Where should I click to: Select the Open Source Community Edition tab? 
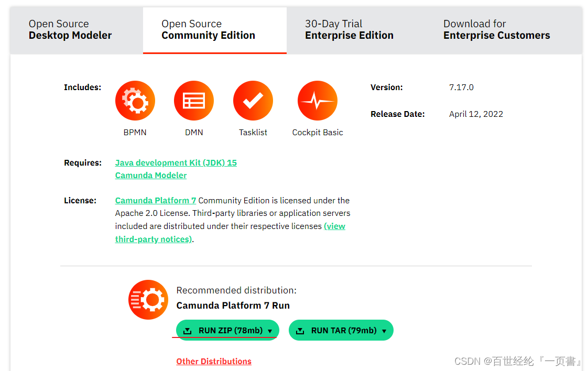tap(215, 30)
